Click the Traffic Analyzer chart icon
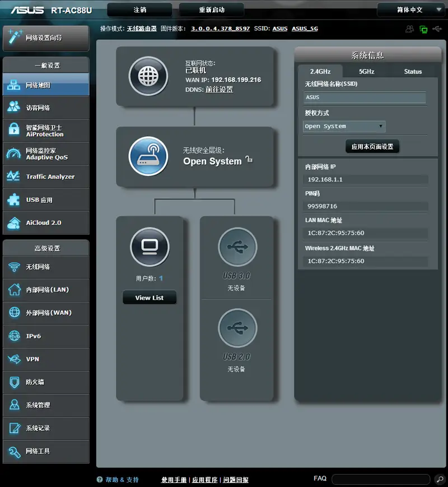Image resolution: width=448 pixels, height=487 pixels. click(13, 177)
